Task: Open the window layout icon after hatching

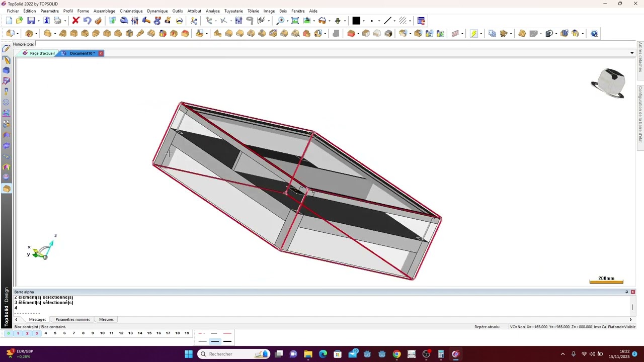Action: pyautogui.click(x=421, y=21)
